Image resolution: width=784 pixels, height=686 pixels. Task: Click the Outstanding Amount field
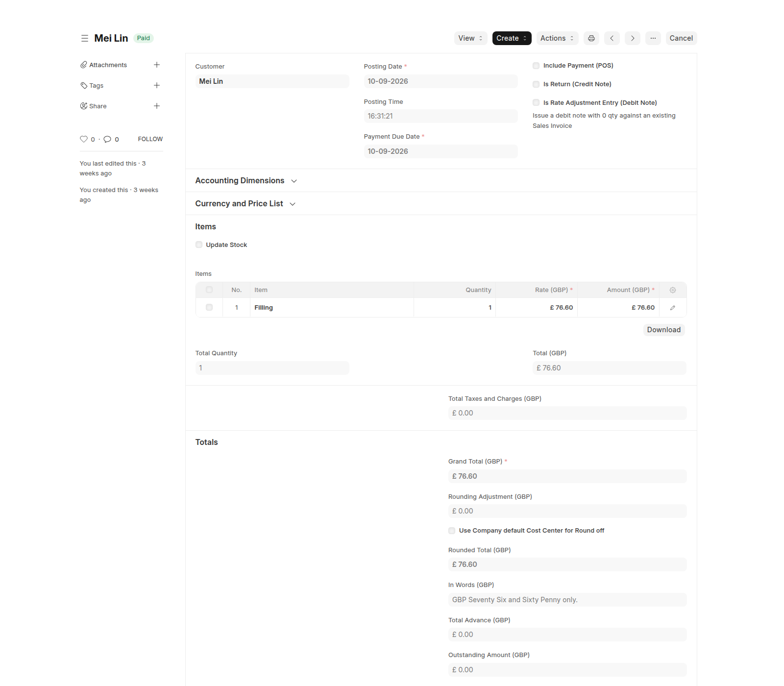point(567,670)
